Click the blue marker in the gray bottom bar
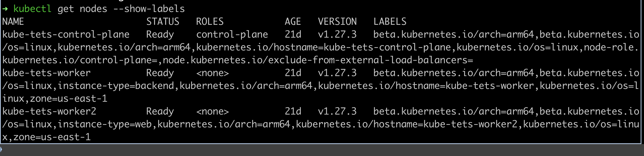This screenshot has height=156, width=644. (1, 150)
